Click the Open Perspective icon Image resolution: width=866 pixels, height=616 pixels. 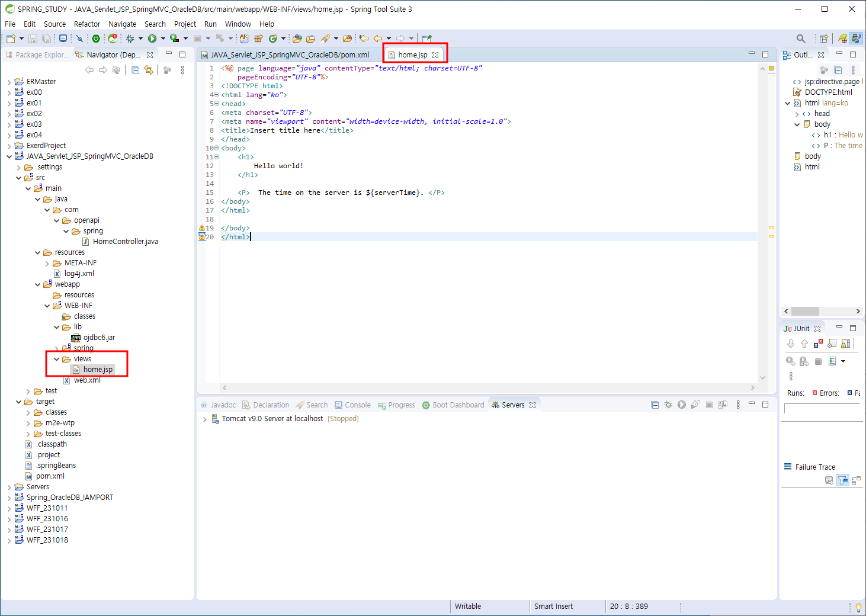click(x=823, y=38)
